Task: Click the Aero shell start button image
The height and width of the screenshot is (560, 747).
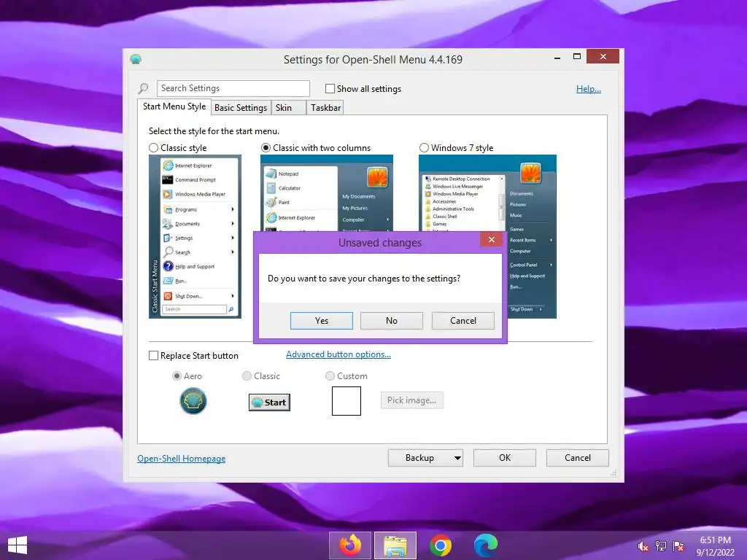Action: [x=193, y=401]
